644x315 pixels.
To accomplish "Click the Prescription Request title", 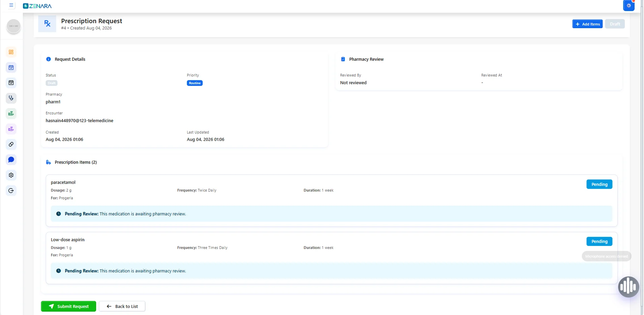I will 92,21.
